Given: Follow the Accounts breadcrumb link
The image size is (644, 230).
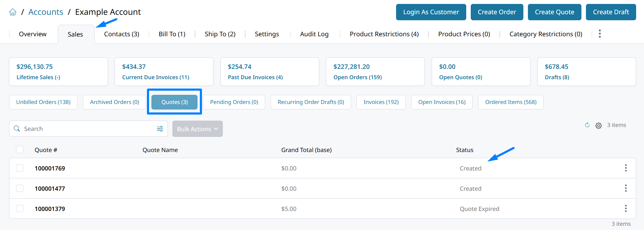Looking at the screenshot, I should 46,12.
